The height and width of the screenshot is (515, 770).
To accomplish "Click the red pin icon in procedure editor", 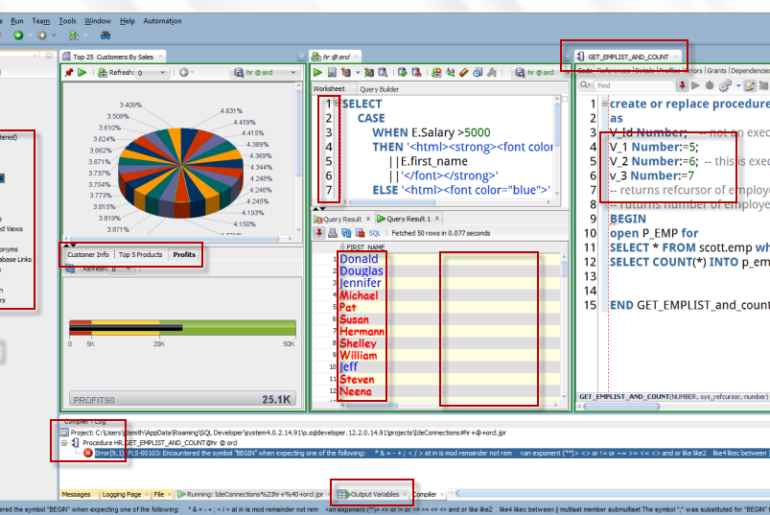I will (682, 85).
